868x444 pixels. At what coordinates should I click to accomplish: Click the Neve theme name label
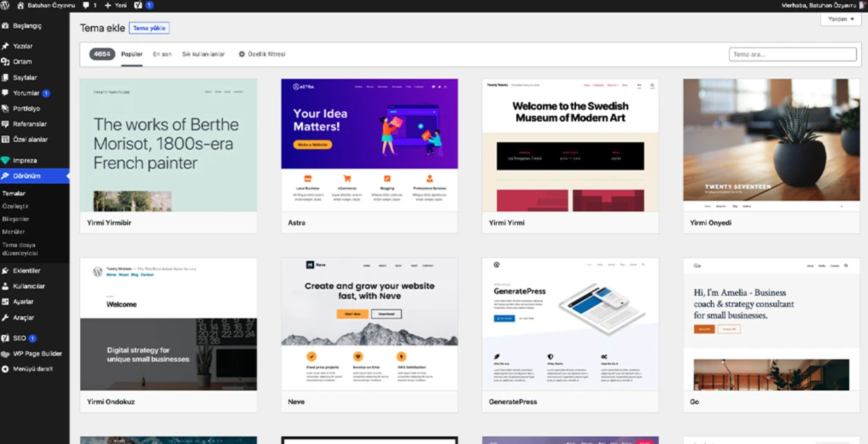tap(296, 402)
